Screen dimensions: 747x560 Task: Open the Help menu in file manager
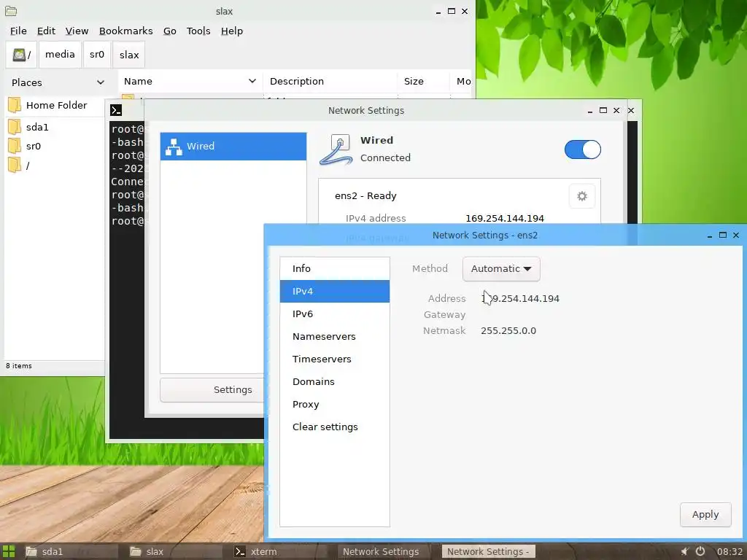click(231, 31)
